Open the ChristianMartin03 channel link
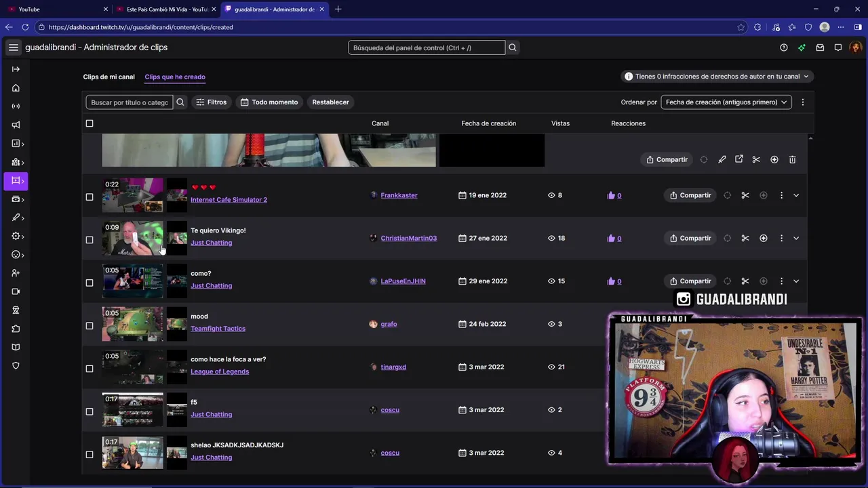Viewport: 868px width, 488px height. click(409, 238)
